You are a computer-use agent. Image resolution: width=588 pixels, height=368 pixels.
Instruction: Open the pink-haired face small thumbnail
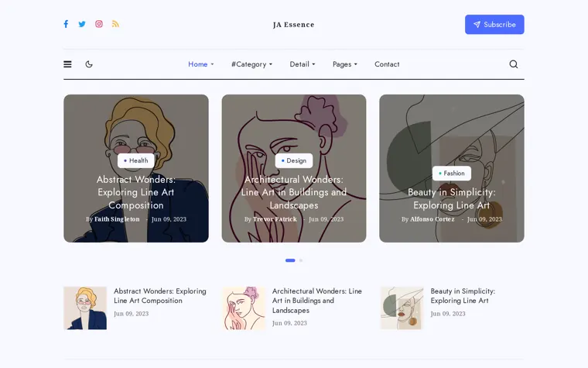click(244, 308)
